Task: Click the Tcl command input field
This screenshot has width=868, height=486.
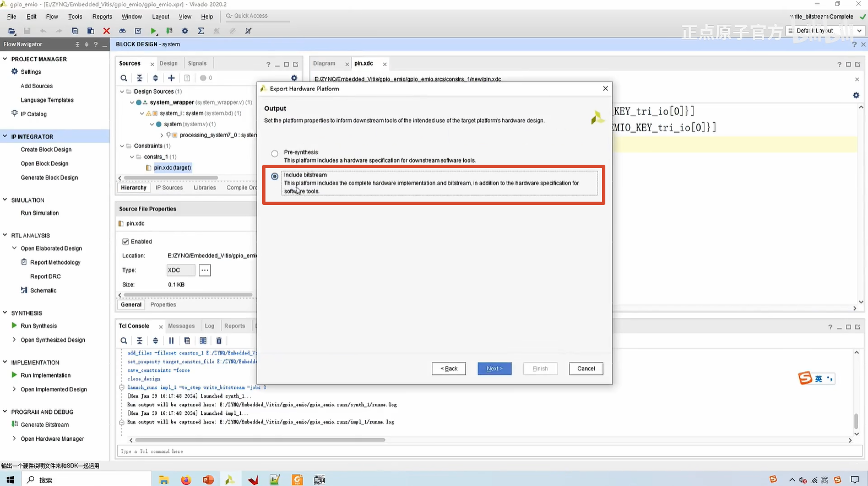Action: (490, 451)
